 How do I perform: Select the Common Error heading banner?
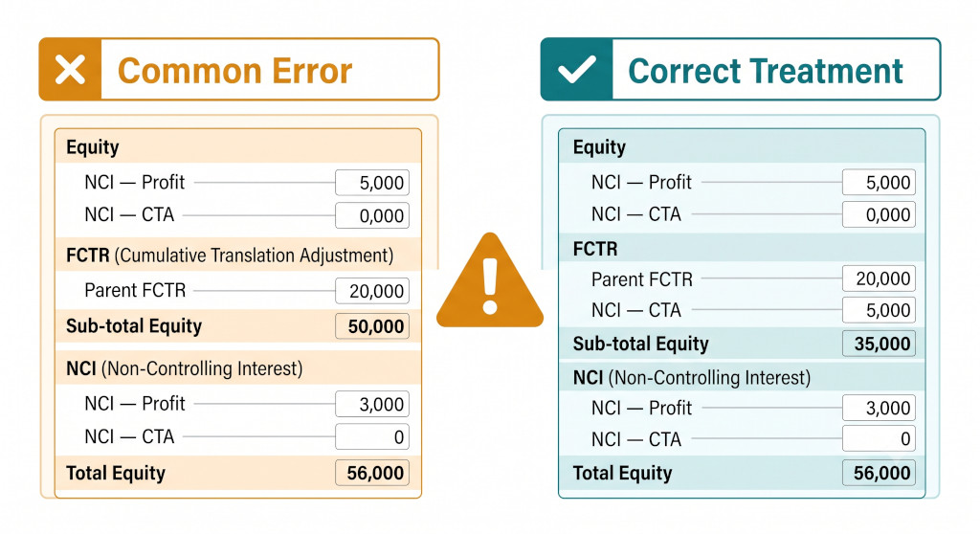tap(239, 70)
